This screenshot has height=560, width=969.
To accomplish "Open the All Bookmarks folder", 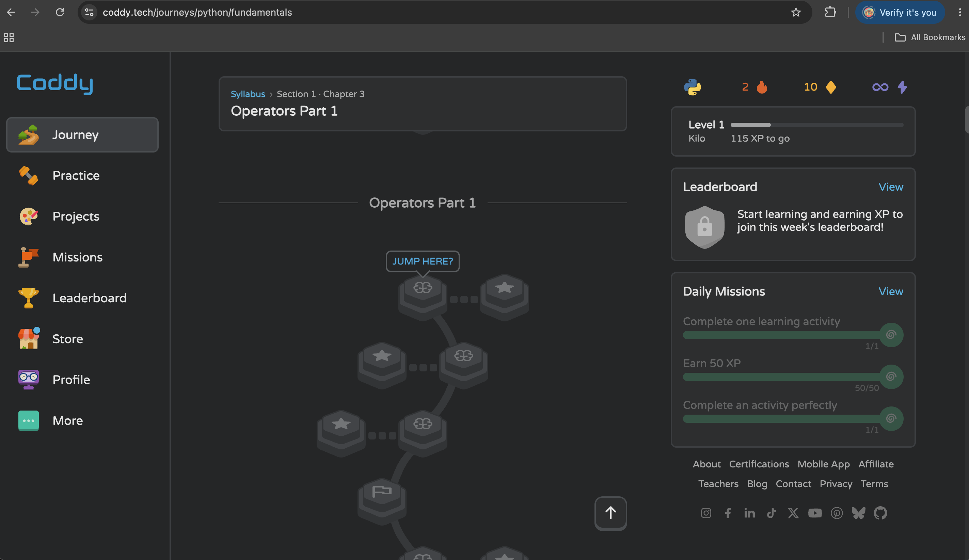I will pyautogui.click(x=930, y=37).
